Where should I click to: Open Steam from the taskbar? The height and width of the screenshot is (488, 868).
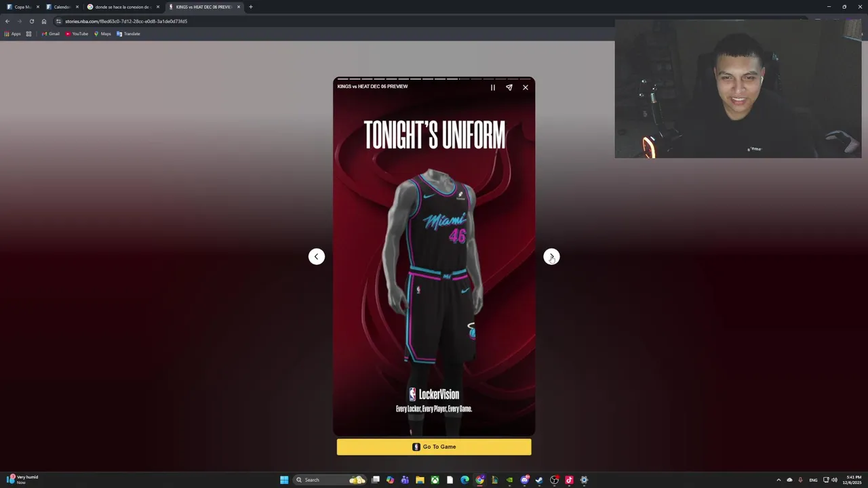tap(539, 480)
